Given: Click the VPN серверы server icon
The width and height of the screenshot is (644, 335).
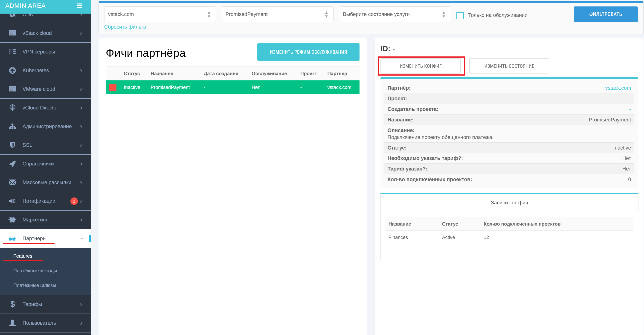Looking at the screenshot, I should click(x=12, y=52).
